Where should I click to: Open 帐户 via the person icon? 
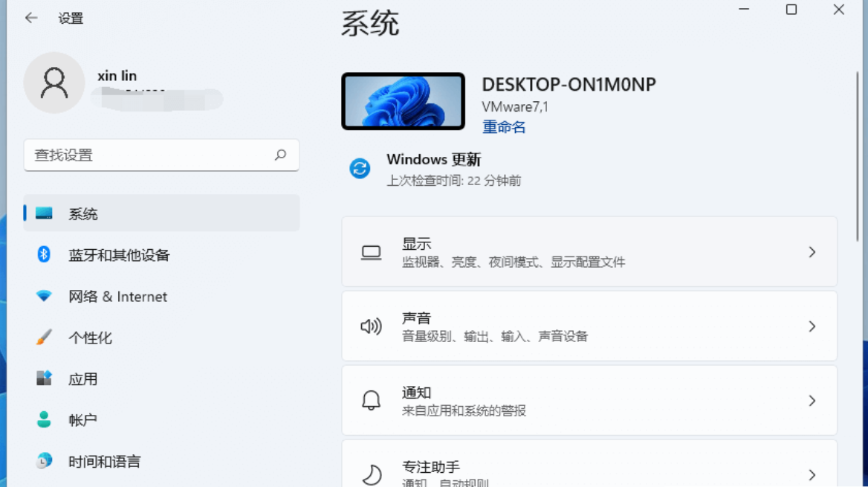[44, 419]
